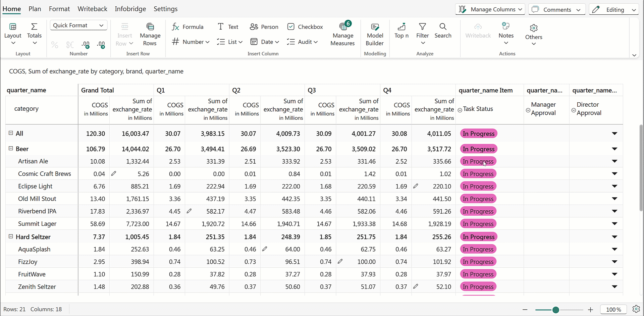
Task: Open the Quick Format dropdown
Action: coord(78,25)
